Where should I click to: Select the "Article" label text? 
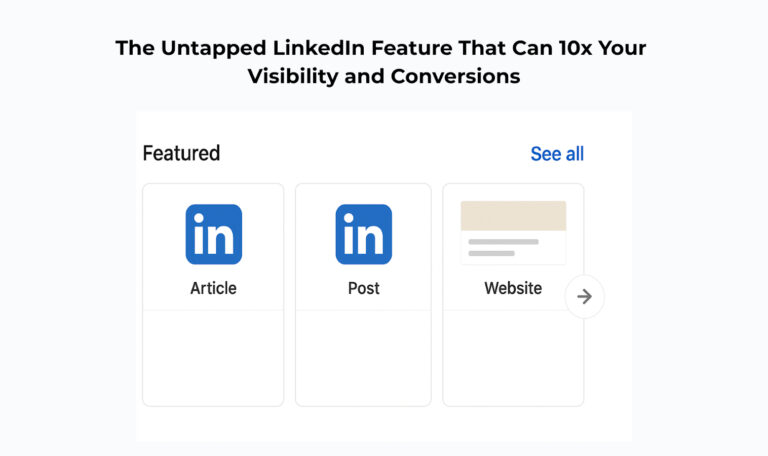tap(213, 288)
